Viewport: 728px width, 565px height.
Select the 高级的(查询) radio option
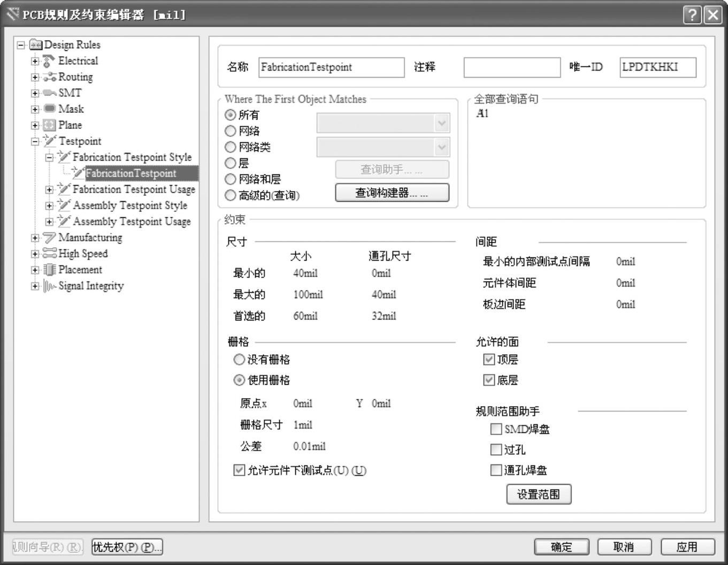[x=231, y=196]
